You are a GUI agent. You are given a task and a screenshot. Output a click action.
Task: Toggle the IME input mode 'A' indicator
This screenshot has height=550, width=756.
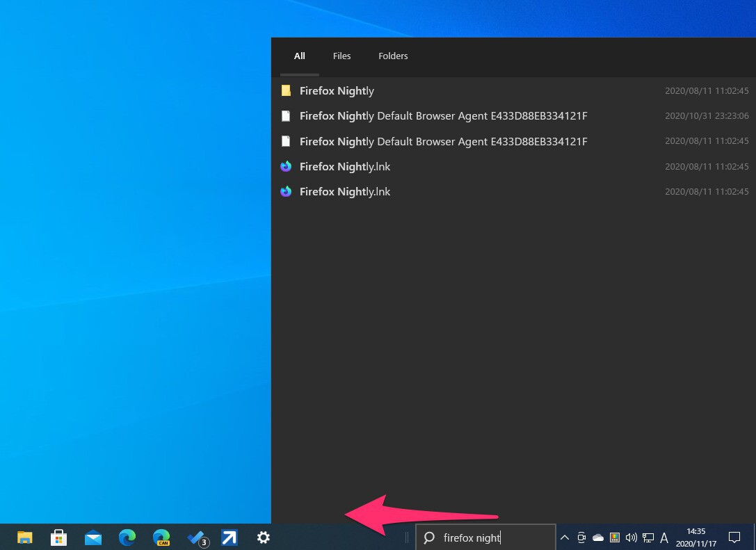pyautogui.click(x=664, y=537)
